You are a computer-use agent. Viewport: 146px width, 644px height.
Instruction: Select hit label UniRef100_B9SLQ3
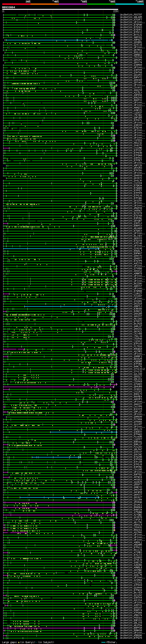click(131, 52)
